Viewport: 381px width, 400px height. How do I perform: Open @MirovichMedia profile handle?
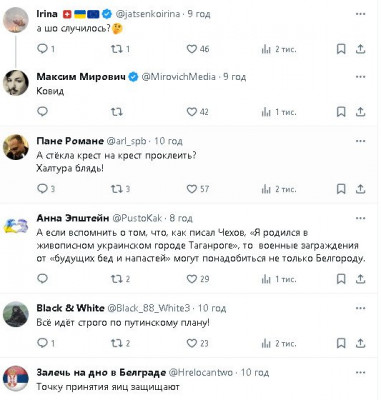pos(179,77)
